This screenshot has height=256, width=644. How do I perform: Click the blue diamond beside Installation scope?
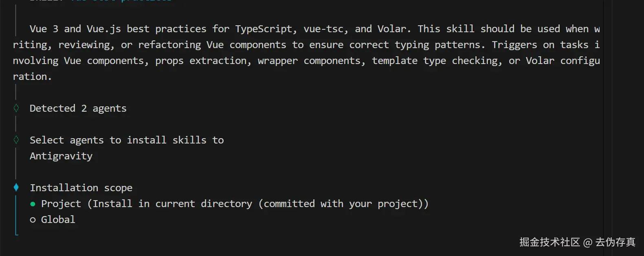16,188
